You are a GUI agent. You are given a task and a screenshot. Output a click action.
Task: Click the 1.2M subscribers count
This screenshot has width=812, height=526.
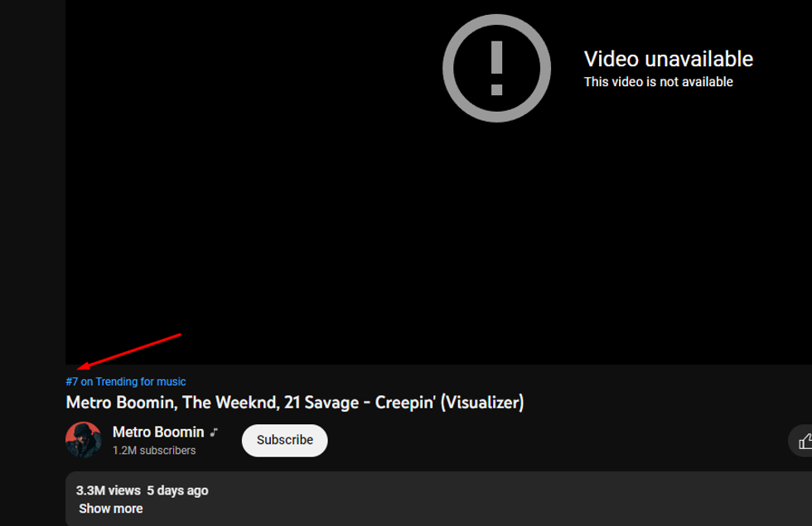click(x=154, y=451)
